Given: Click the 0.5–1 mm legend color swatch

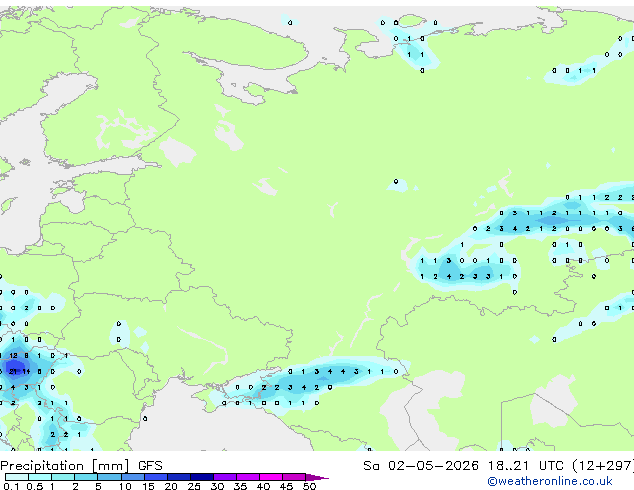Looking at the screenshot, I should click(x=40, y=477).
